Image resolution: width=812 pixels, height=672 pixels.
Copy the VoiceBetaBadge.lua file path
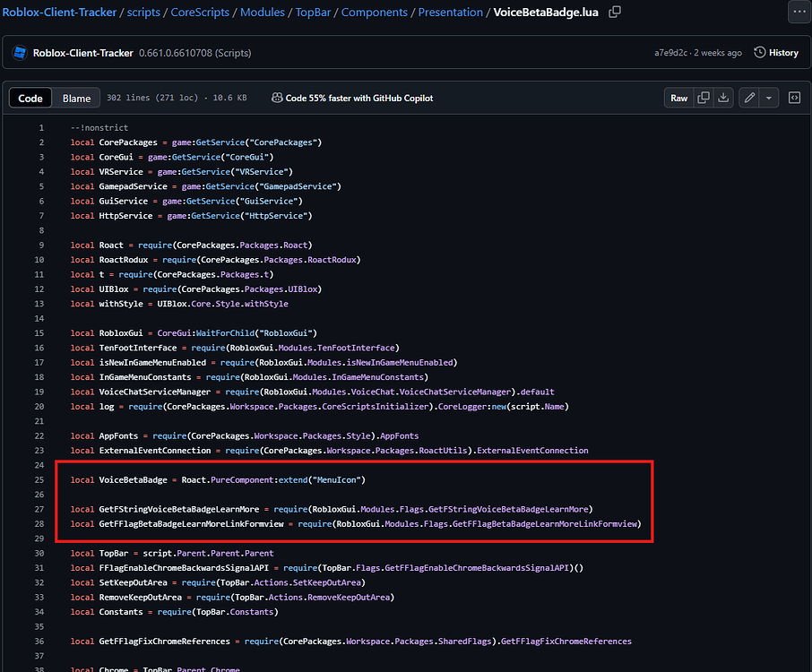(616, 12)
